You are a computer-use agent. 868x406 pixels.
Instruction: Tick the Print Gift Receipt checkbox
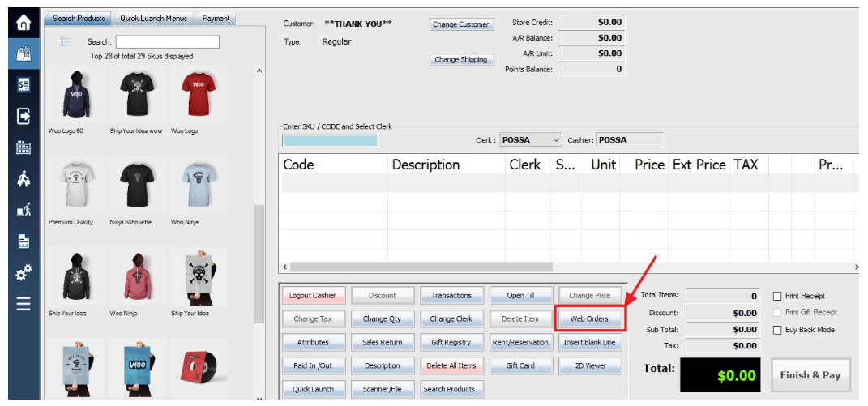tap(777, 313)
